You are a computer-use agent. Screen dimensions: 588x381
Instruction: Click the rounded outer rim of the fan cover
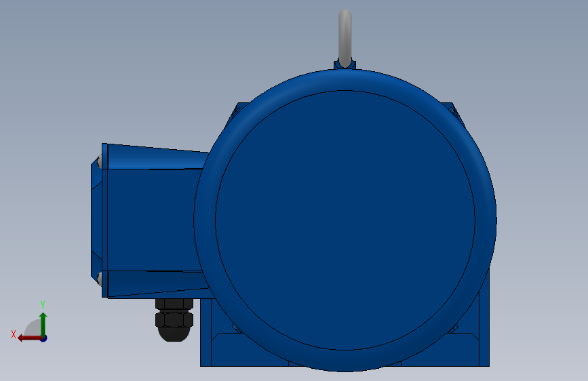point(205,220)
